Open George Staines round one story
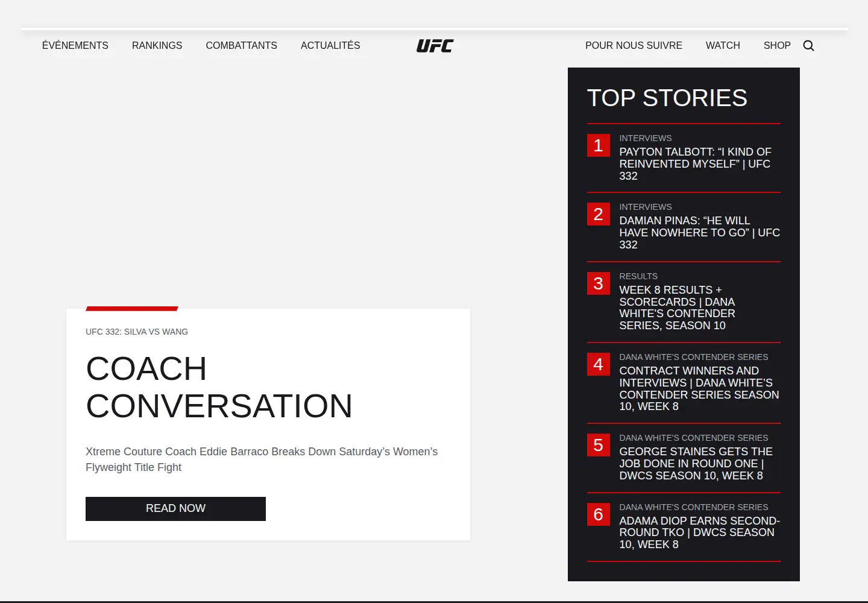Image resolution: width=868 pixels, height=603 pixels. 696,464
